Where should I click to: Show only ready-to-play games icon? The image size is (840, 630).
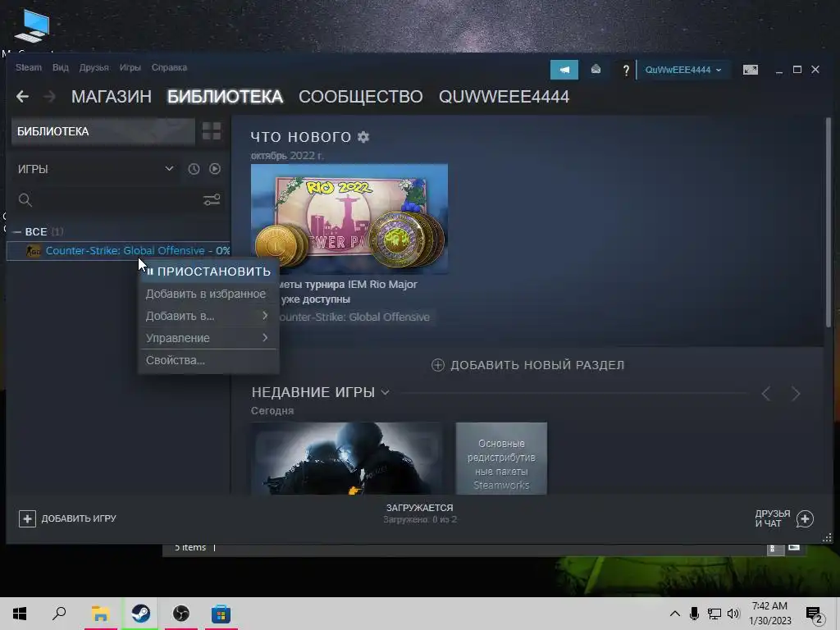215,169
